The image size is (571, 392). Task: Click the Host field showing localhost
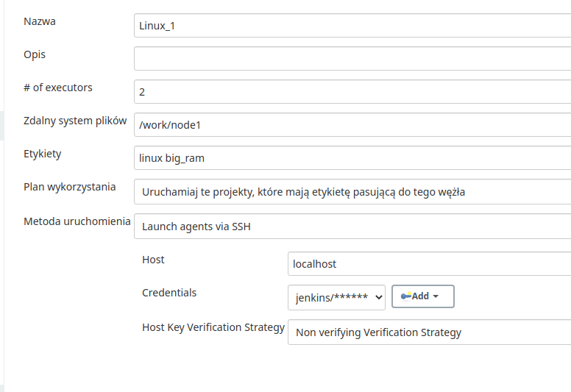(x=429, y=263)
